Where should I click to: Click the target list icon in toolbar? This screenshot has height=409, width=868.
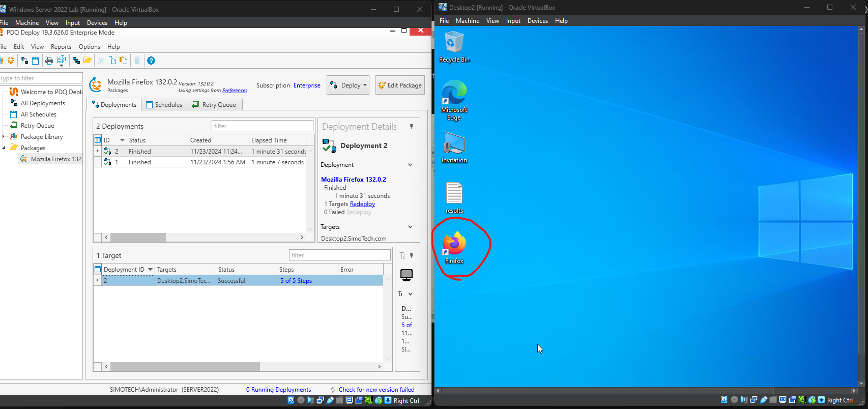76,61
